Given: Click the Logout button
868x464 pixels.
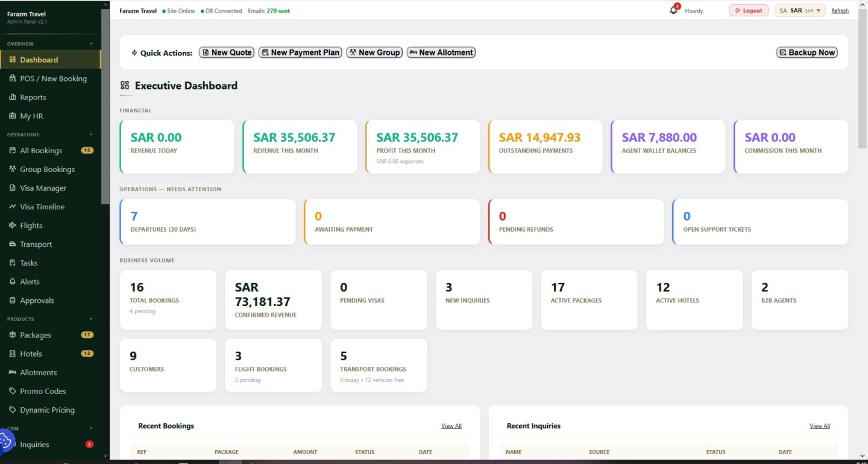Looking at the screenshot, I should (749, 11).
